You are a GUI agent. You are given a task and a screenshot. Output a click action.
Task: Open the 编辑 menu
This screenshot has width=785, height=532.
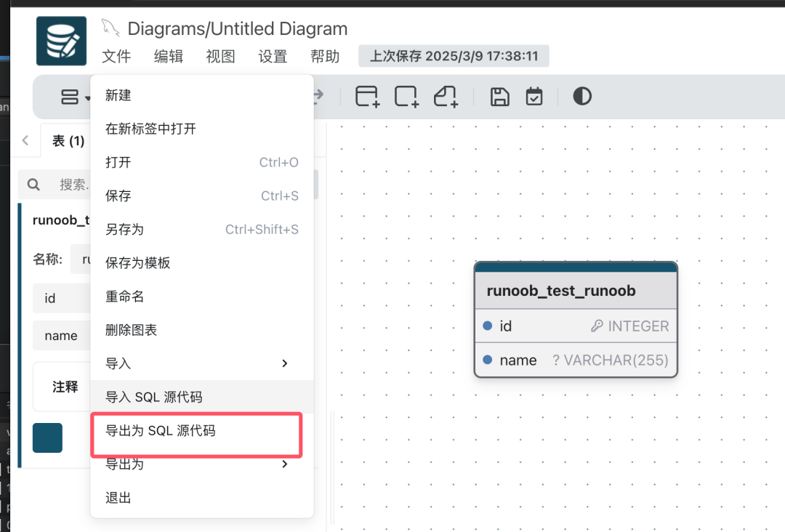pos(169,56)
